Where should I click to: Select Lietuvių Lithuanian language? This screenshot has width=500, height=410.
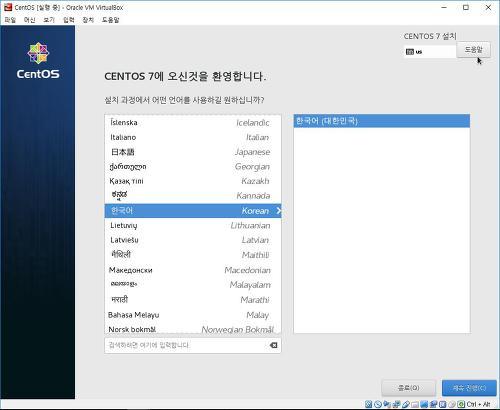click(193, 226)
